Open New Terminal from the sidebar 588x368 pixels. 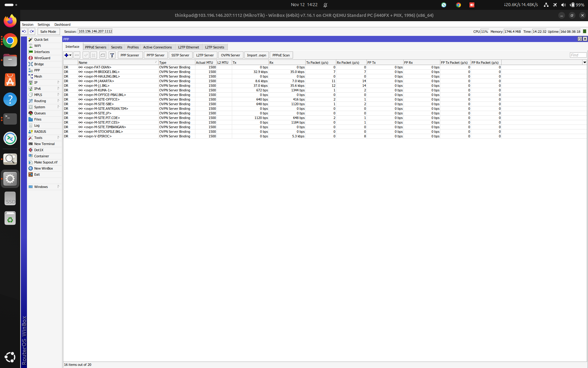pos(44,144)
